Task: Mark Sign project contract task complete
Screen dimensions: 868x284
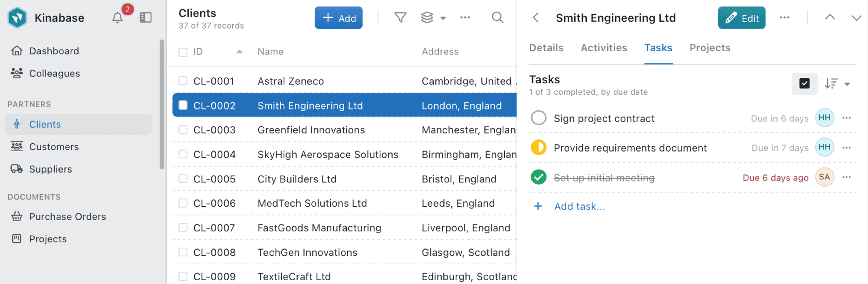Action: (x=539, y=118)
